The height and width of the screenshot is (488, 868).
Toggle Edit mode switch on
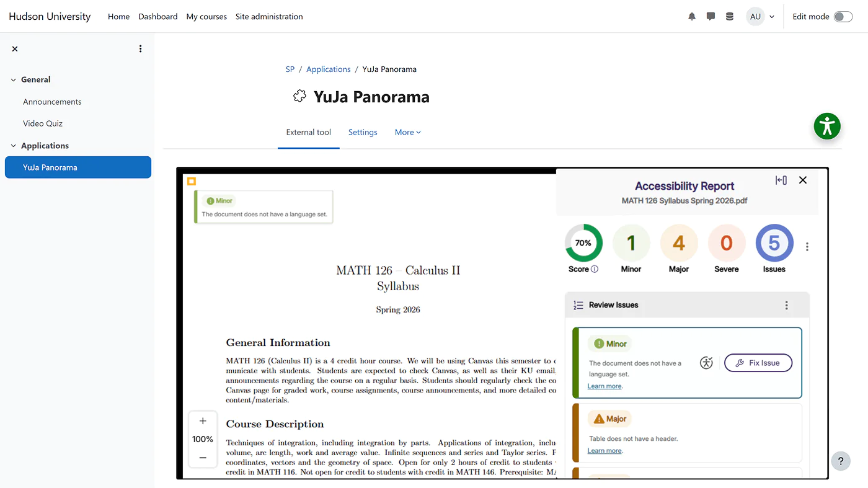coord(843,17)
